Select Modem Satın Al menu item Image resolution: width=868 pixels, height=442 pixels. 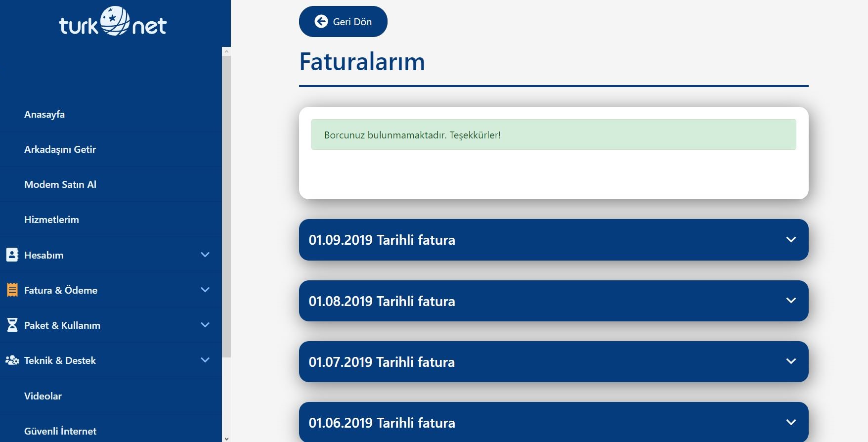60,184
